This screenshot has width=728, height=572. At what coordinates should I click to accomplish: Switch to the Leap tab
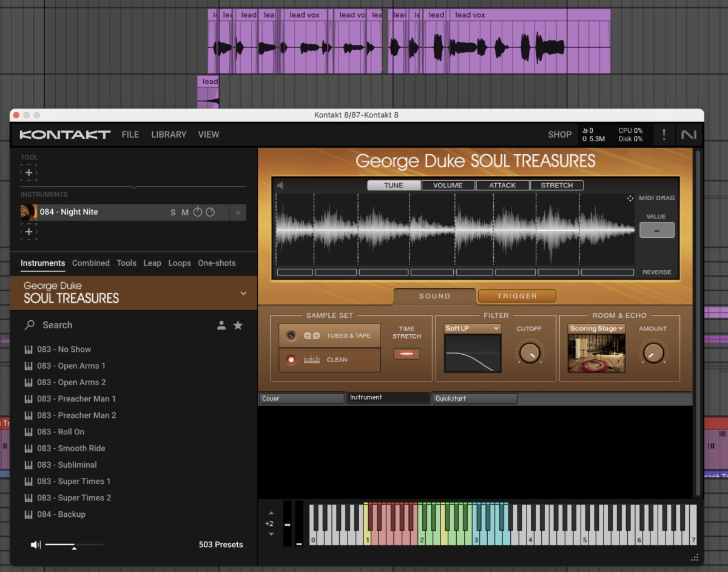pos(152,263)
